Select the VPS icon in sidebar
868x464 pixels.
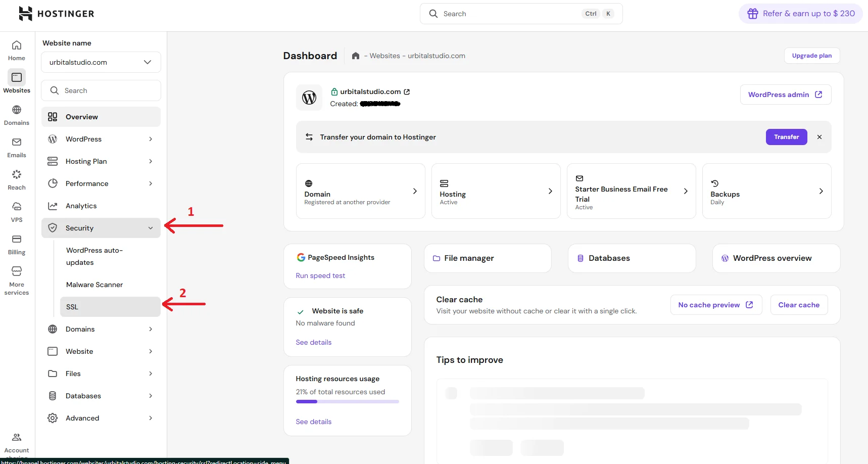click(17, 211)
